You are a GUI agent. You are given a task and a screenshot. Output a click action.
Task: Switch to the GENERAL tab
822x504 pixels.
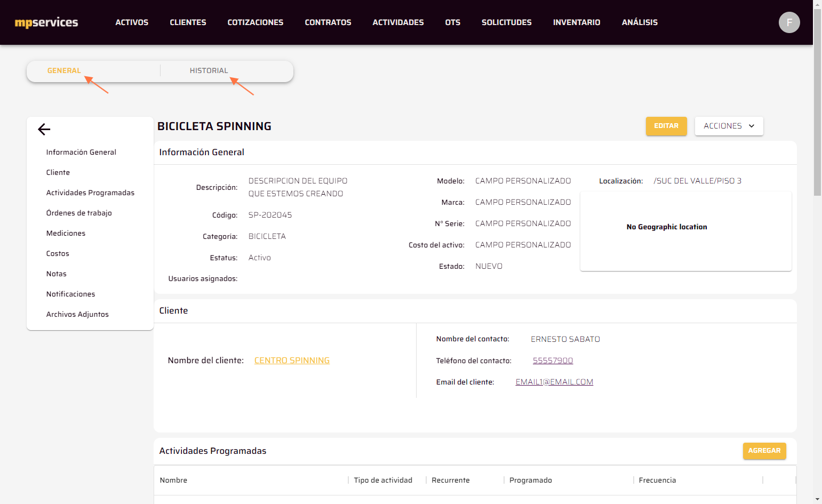point(64,70)
